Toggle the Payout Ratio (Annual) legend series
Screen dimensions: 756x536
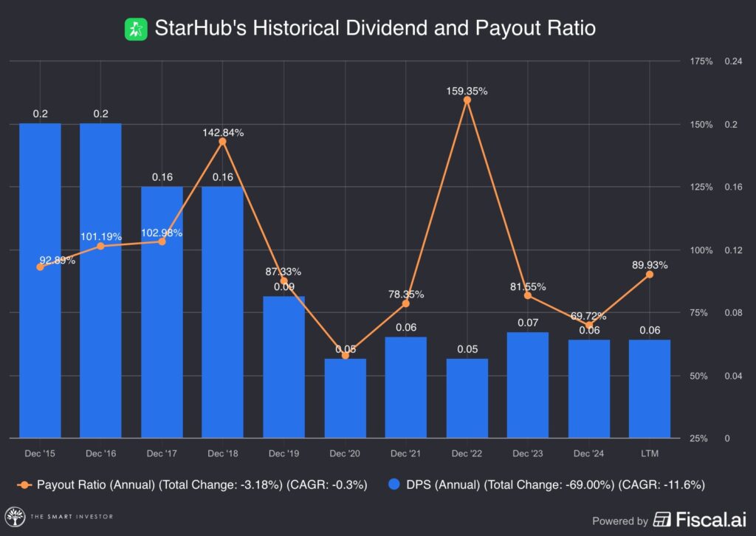(x=188, y=485)
